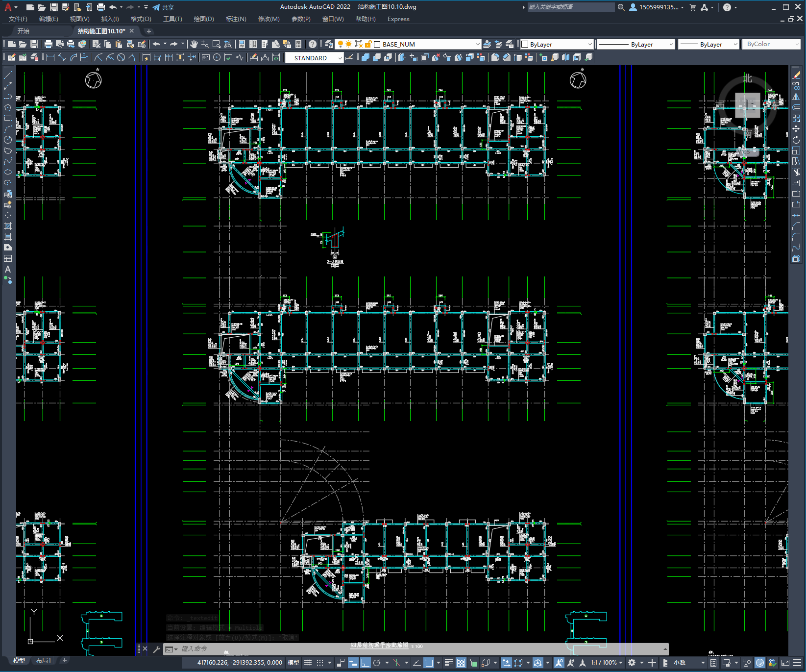This screenshot has height=672, width=806.
Task: Toggle the drawing grid display
Action: pyautogui.click(x=308, y=663)
